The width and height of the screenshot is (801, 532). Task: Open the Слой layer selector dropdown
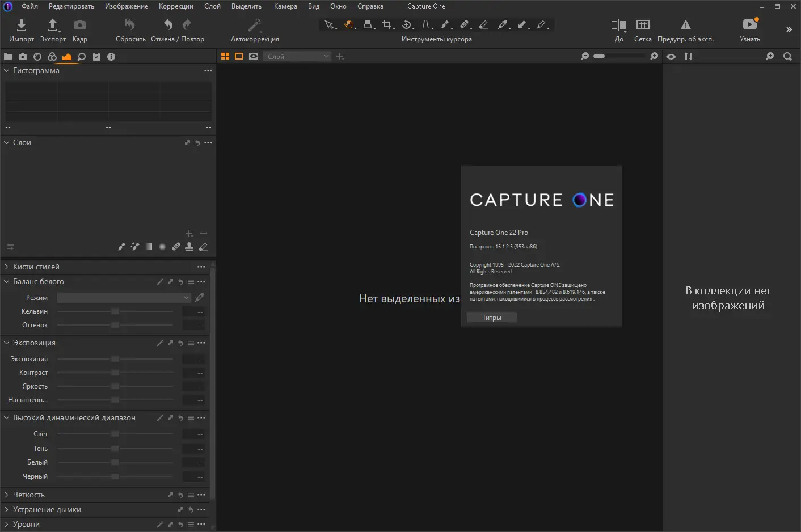pyautogui.click(x=297, y=56)
